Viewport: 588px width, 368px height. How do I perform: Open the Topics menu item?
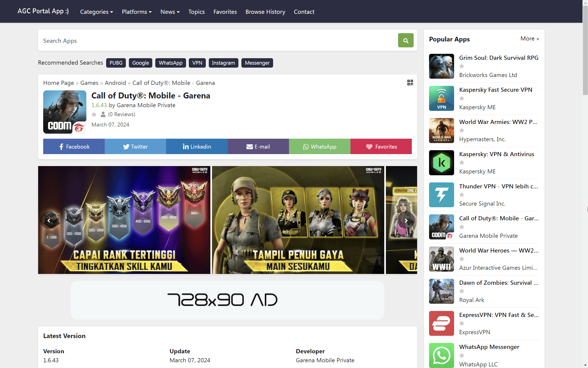point(196,12)
